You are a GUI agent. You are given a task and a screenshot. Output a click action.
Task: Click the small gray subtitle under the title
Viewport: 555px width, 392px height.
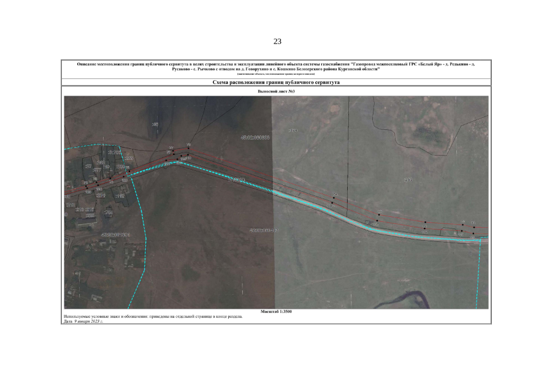pos(276,74)
